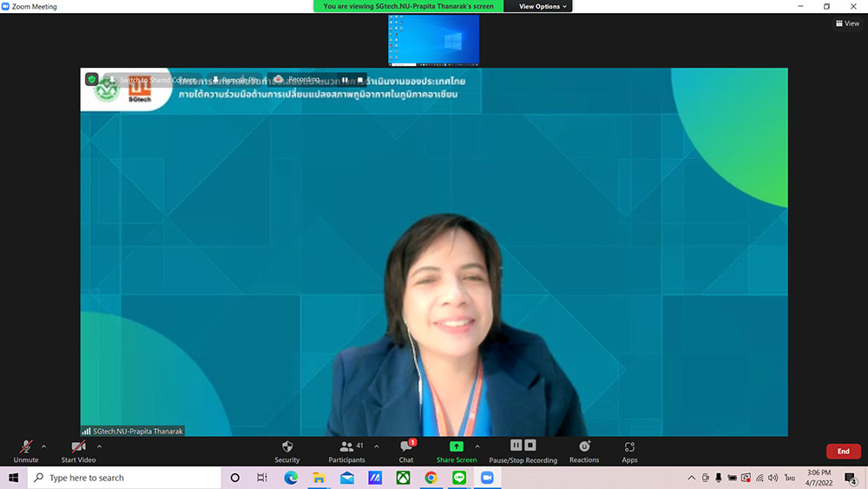Click the green encryption shield icon
This screenshot has width=868, height=489.
pos(92,79)
